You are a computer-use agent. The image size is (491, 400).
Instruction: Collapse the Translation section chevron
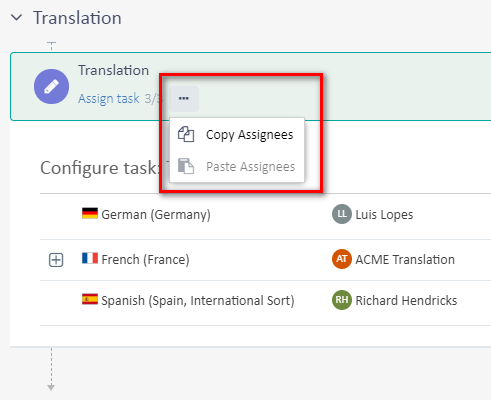point(17,18)
